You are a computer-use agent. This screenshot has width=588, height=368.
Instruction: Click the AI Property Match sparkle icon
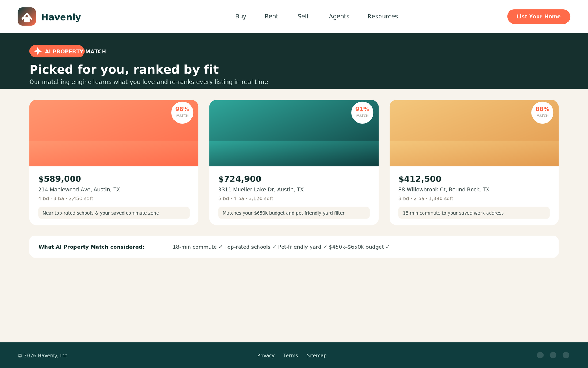coord(38,51)
